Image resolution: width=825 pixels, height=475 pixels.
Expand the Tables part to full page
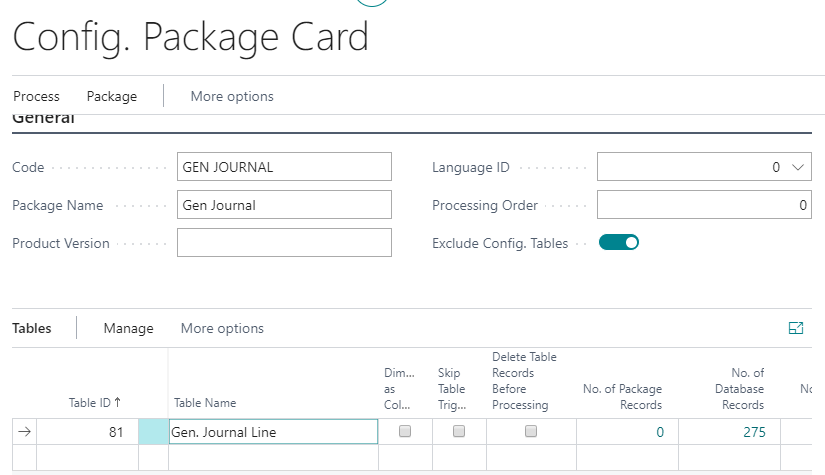796,328
